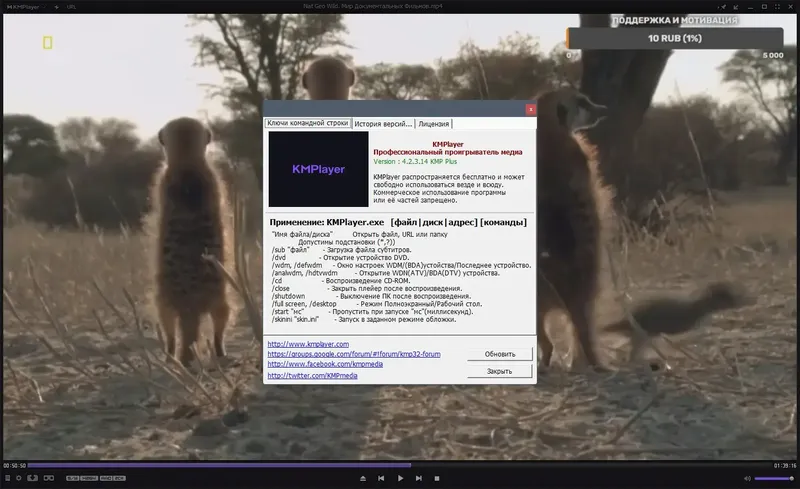Click the third small codec indicator label
800x489 pixels.
106,478
